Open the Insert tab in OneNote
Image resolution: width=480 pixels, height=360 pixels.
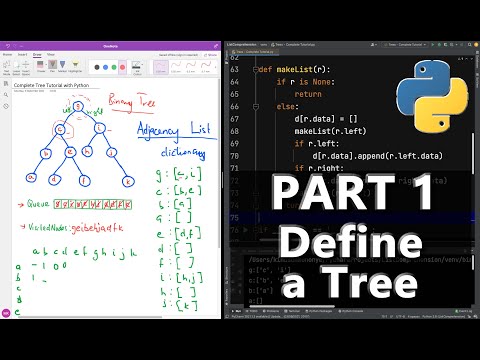(x=22, y=54)
